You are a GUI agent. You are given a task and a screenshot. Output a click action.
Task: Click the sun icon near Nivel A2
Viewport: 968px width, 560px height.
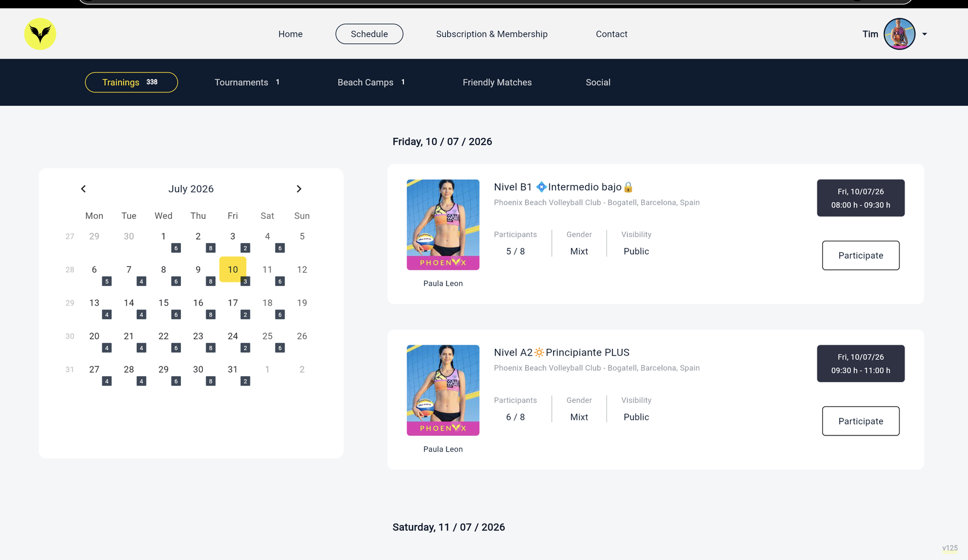539,353
